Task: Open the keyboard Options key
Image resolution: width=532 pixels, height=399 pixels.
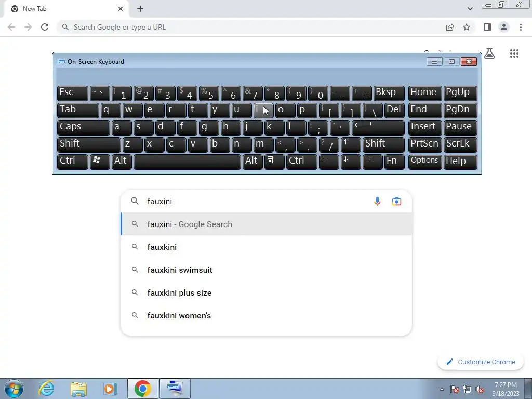Action: (x=425, y=162)
